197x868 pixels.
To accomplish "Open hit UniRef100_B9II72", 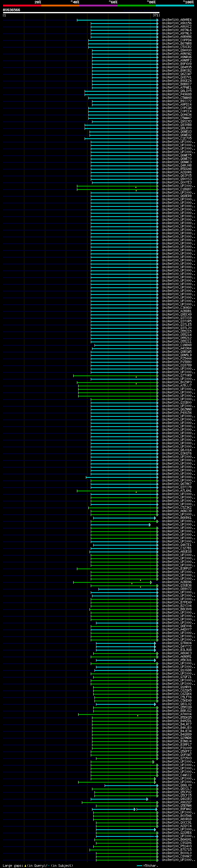I will tap(177, 101).
